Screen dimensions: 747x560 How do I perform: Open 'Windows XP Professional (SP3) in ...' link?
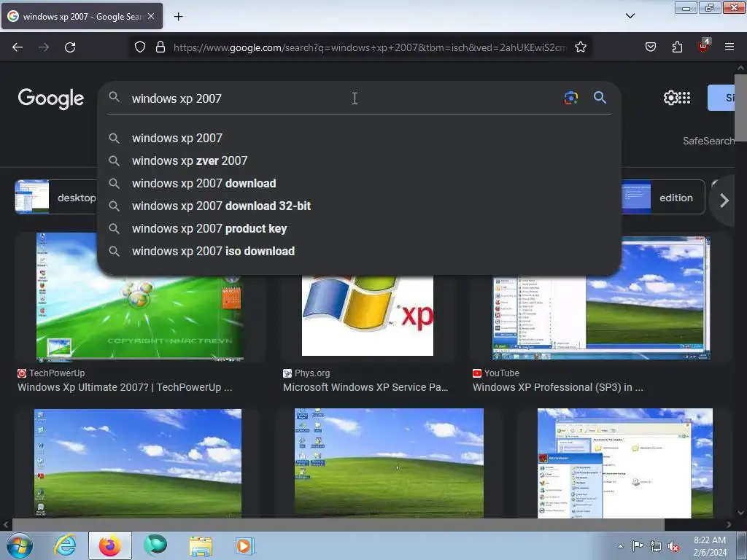(558, 388)
